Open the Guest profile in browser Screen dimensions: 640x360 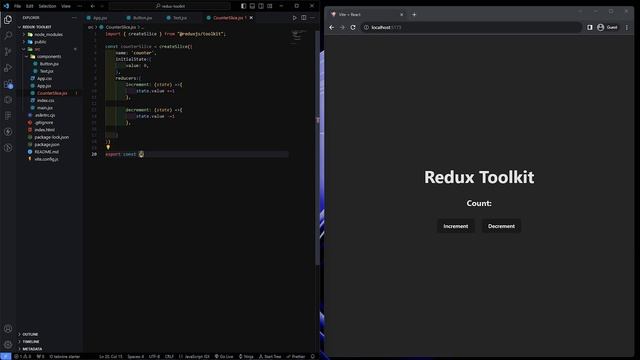[607, 27]
